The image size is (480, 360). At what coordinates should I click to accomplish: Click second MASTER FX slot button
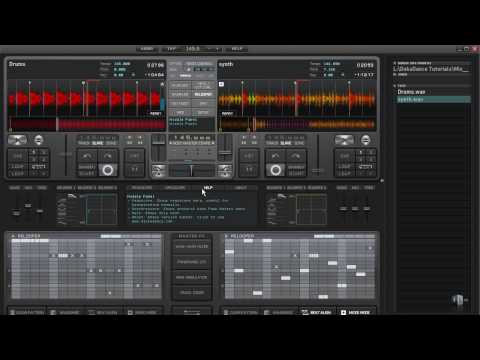(192, 262)
